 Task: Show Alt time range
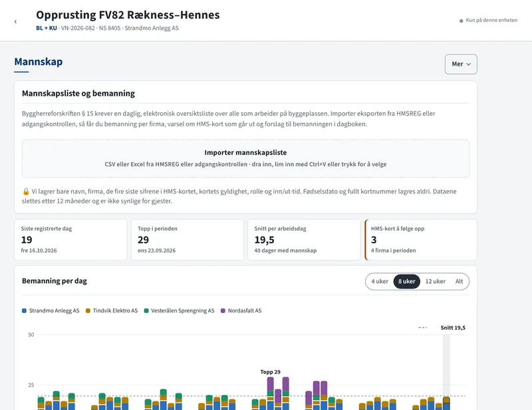pos(459,282)
